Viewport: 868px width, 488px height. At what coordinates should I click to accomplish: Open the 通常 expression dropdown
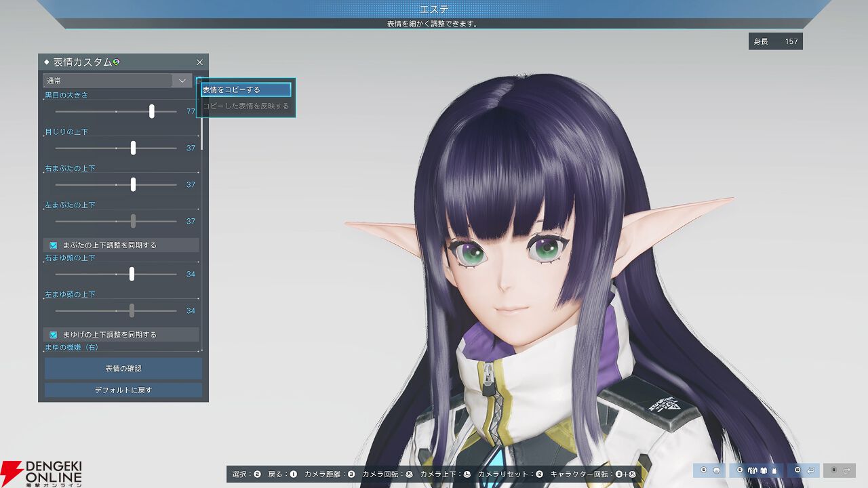117,81
